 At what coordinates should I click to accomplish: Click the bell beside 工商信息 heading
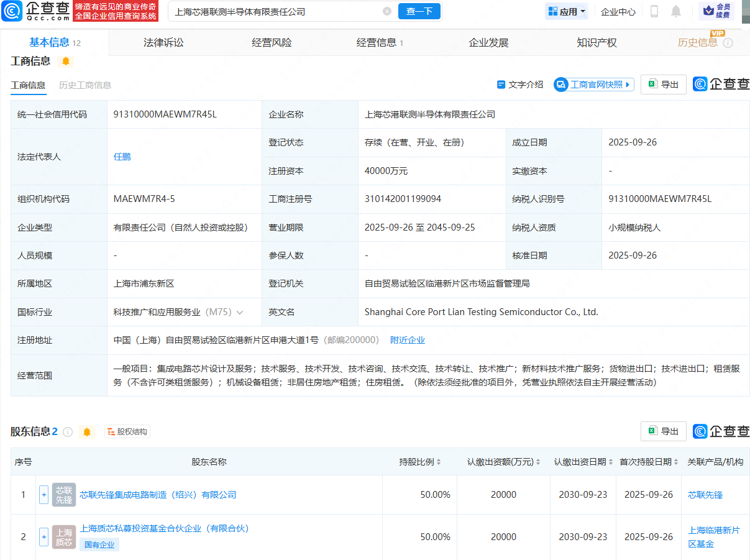pyautogui.click(x=66, y=61)
